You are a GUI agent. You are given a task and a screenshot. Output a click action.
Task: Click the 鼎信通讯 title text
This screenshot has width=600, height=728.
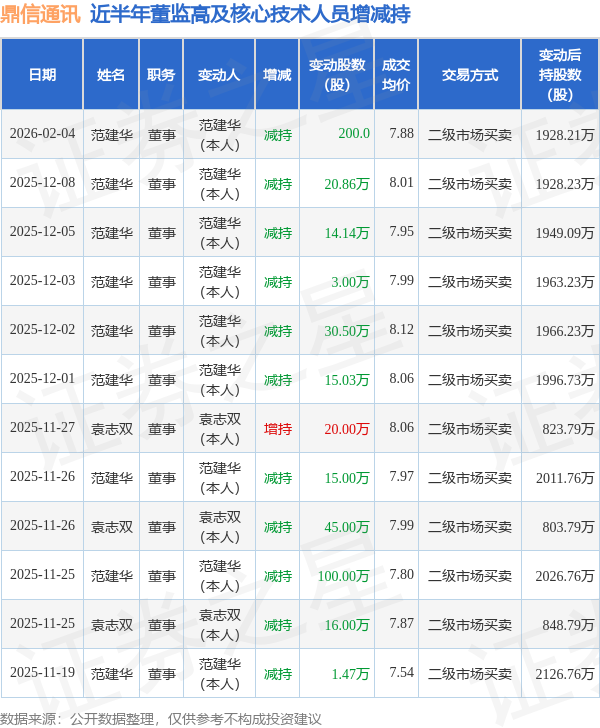pyautogui.click(x=40, y=14)
